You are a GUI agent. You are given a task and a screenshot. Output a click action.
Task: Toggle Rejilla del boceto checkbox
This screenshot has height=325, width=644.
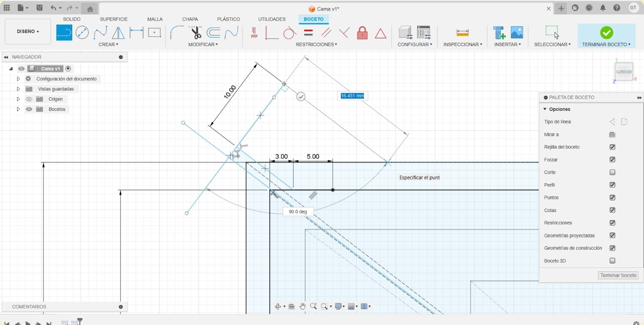pos(612,147)
